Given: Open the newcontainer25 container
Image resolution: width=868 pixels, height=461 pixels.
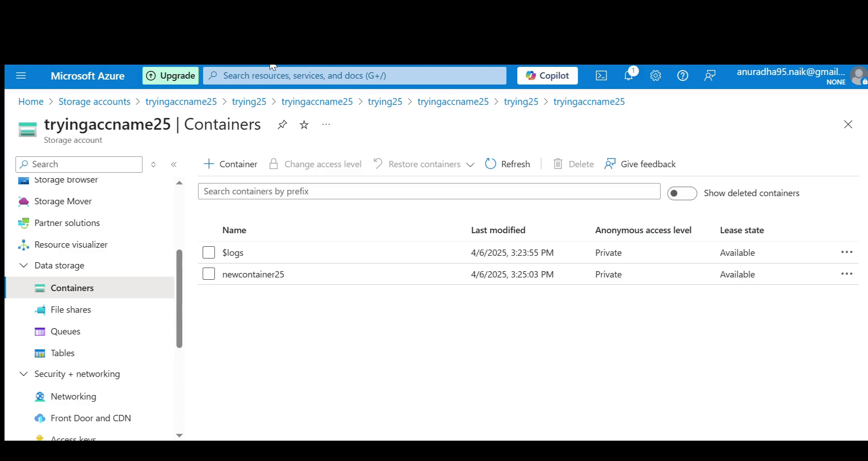Looking at the screenshot, I should coord(253,274).
